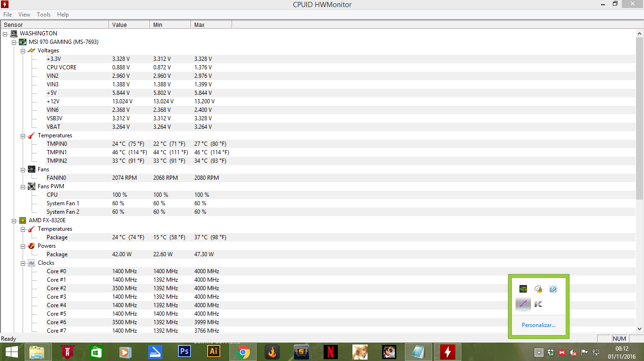
Task: Click the Min column header
Action: click(170, 25)
